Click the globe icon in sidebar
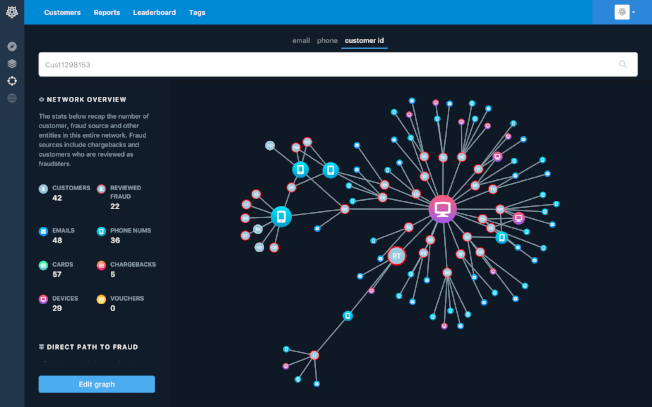The height and width of the screenshot is (407, 652). [x=12, y=98]
